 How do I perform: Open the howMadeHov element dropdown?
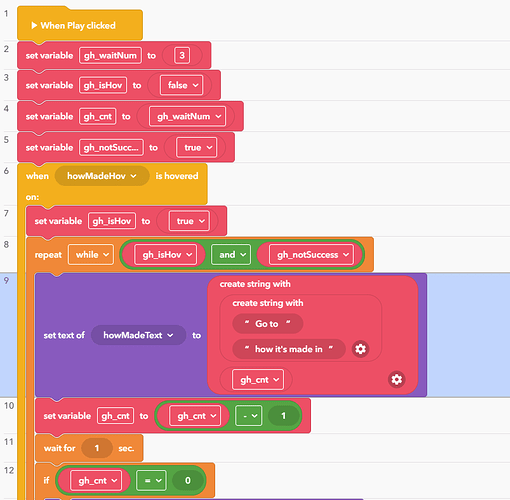102,176
